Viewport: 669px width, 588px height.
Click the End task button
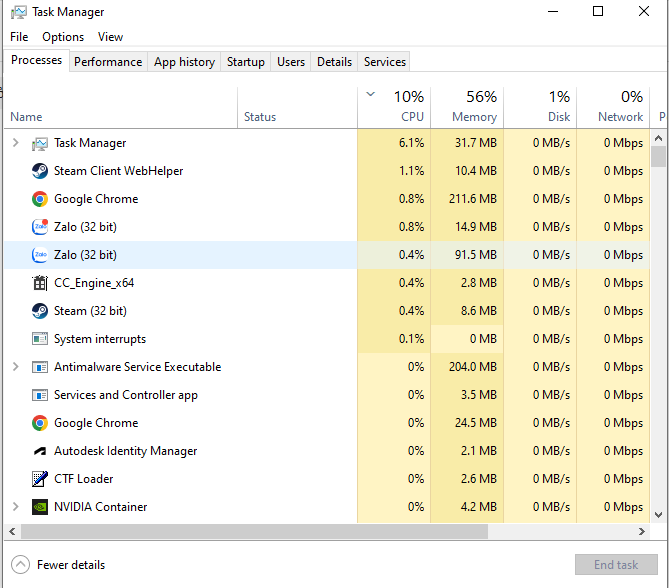pos(615,565)
